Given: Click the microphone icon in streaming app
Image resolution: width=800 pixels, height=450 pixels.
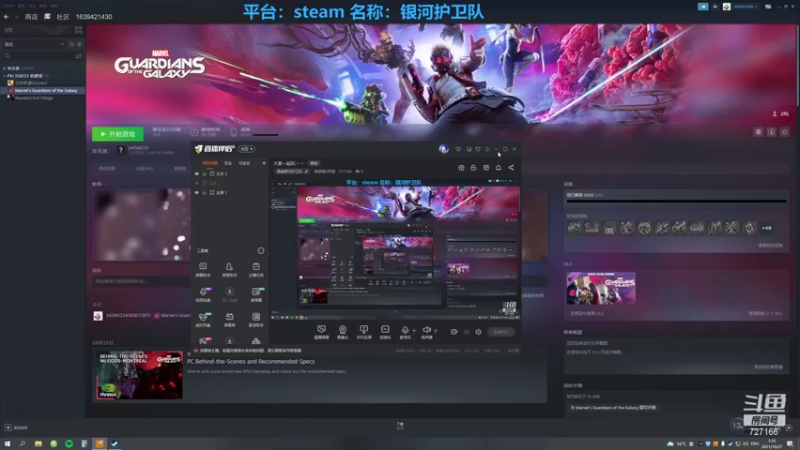Looking at the screenshot, I should 405,330.
